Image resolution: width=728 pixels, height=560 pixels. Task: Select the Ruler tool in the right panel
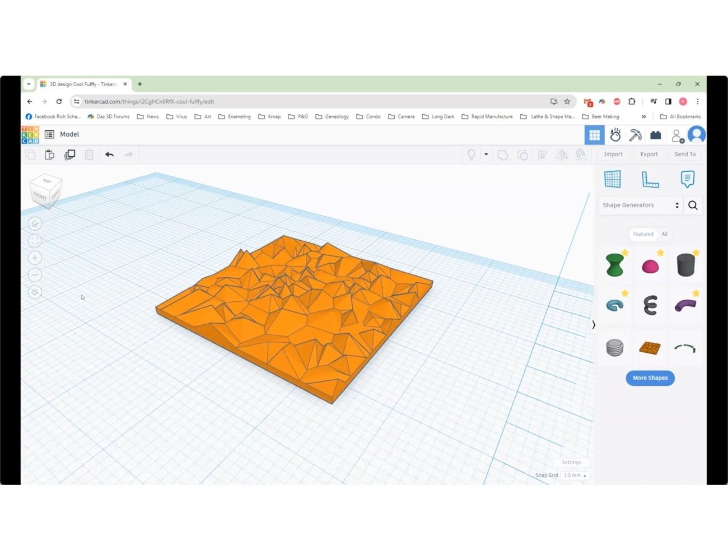pyautogui.click(x=650, y=179)
